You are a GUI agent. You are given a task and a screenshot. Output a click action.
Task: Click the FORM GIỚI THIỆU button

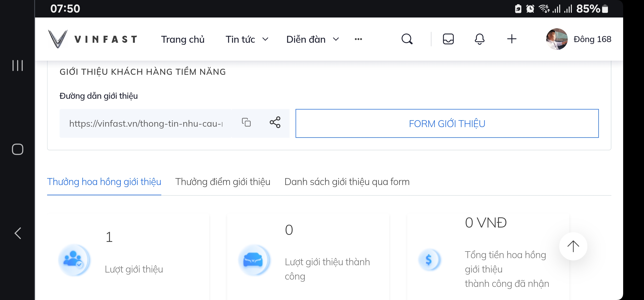[x=447, y=123]
